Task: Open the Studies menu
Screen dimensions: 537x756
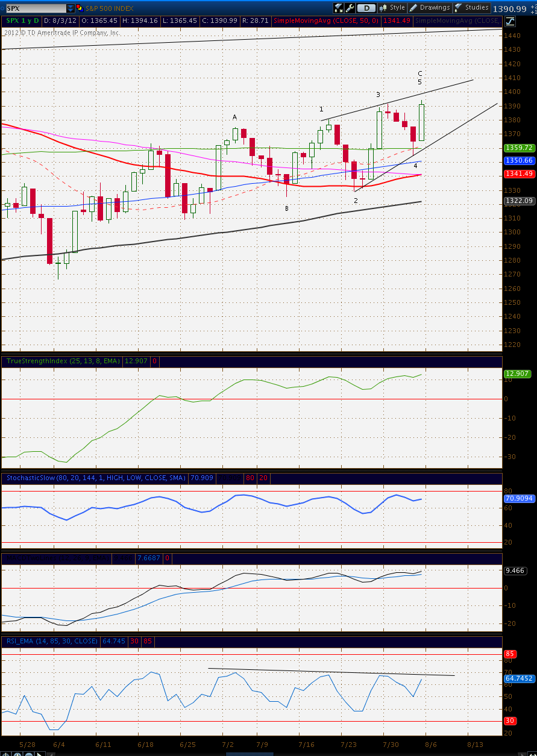Action: (x=476, y=8)
